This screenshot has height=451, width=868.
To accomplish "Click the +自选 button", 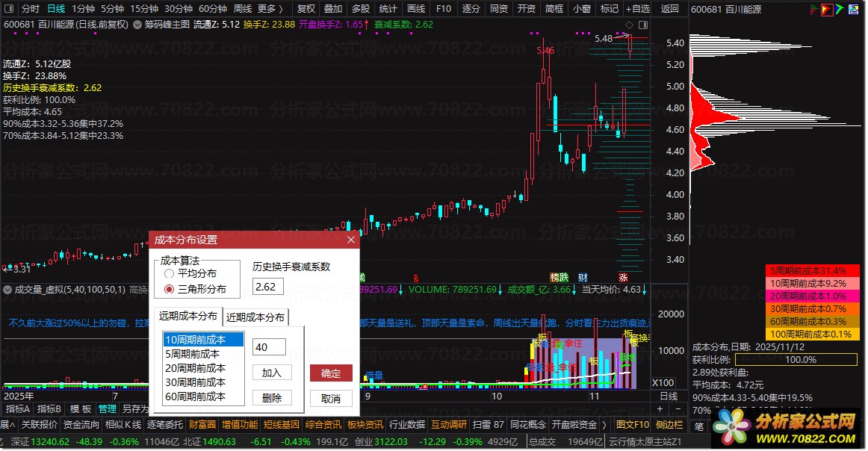I will (x=638, y=9).
